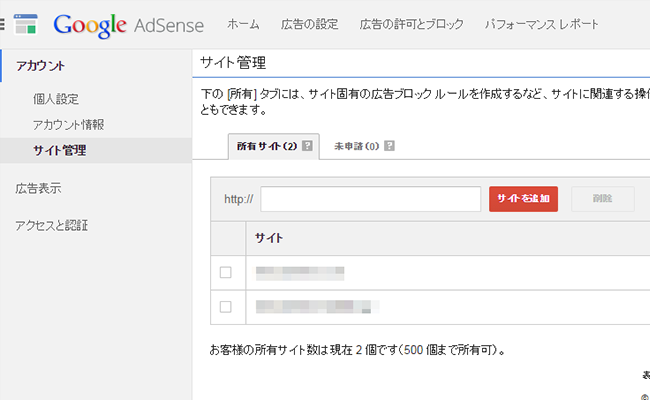Expand the 広告表示 sidebar section
Viewport: 650px width, 400px height.
click(x=38, y=189)
